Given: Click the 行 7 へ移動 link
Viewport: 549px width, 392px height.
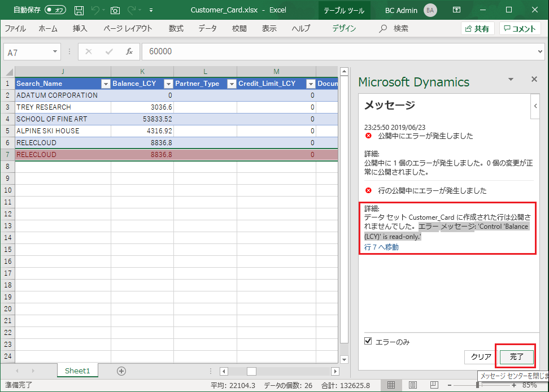Looking at the screenshot, I should (x=381, y=247).
